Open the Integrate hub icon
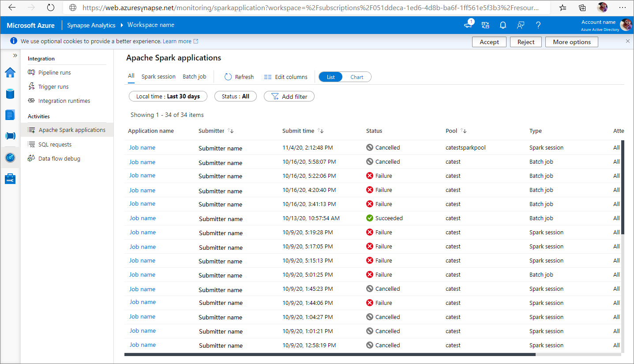634x364 pixels. [10, 136]
